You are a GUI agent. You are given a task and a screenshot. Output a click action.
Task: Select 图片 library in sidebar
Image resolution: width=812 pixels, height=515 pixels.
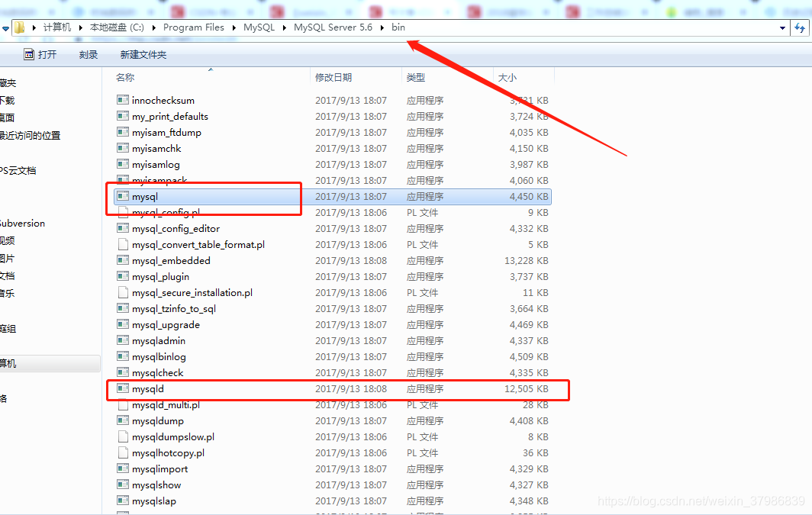(x=8, y=259)
